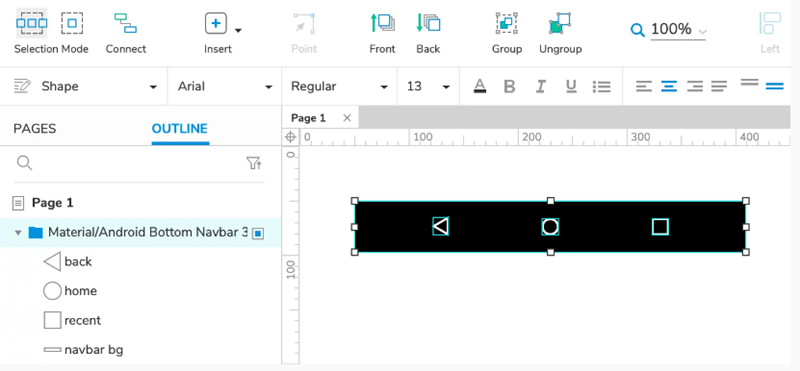
Task: Open the Arial font dropdown
Action: 224,86
